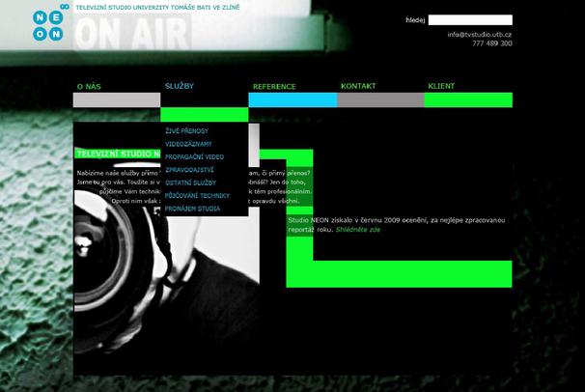Open the O NÁS menu
Viewport: 585px width, 392px height.
tap(89, 87)
